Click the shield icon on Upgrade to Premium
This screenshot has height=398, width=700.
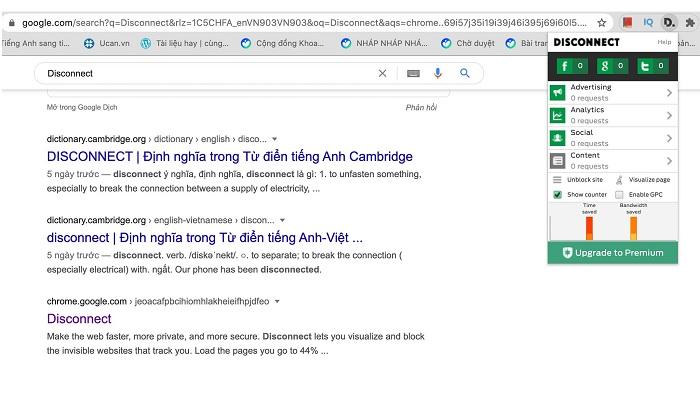567,253
